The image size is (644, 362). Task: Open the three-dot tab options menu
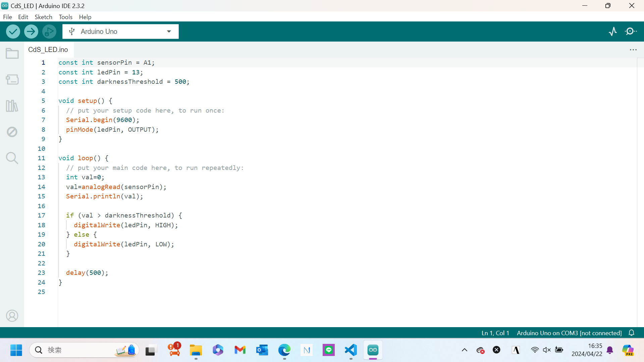[633, 50]
